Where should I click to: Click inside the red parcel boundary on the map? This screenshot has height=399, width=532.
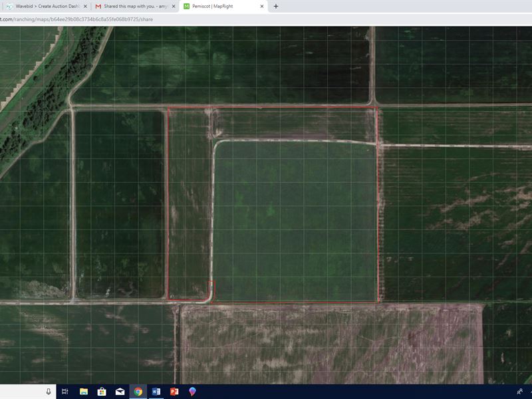click(286, 199)
